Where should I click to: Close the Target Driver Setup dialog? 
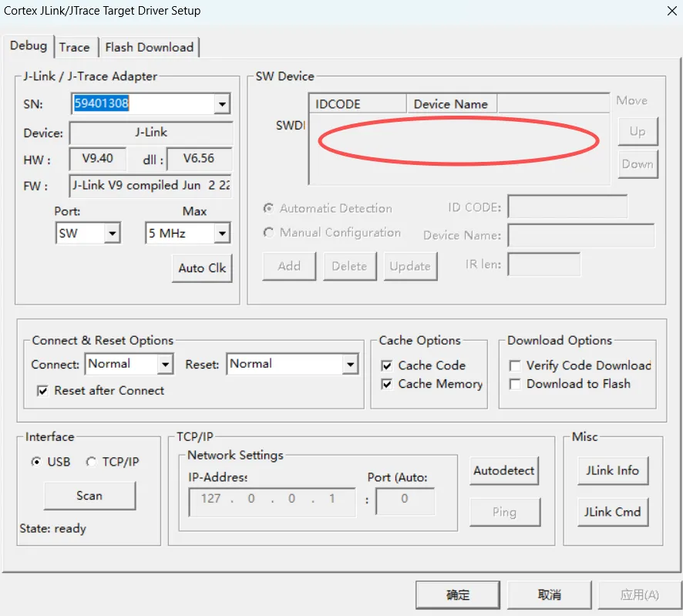[671, 11]
